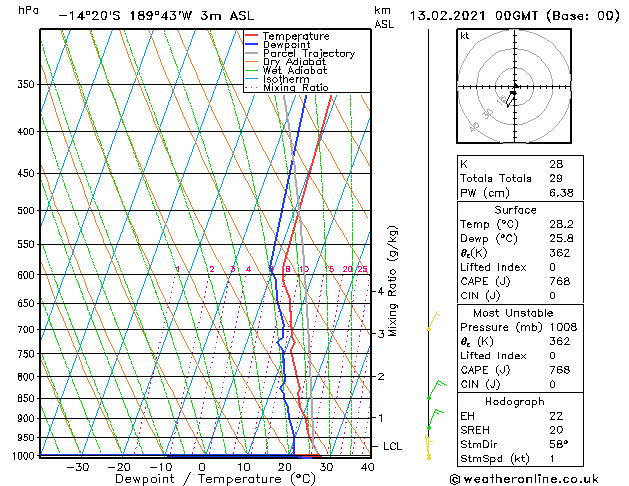The height and width of the screenshot is (486, 629).
Task: Click the hodograph wind arrow near center
Action: tap(511, 99)
